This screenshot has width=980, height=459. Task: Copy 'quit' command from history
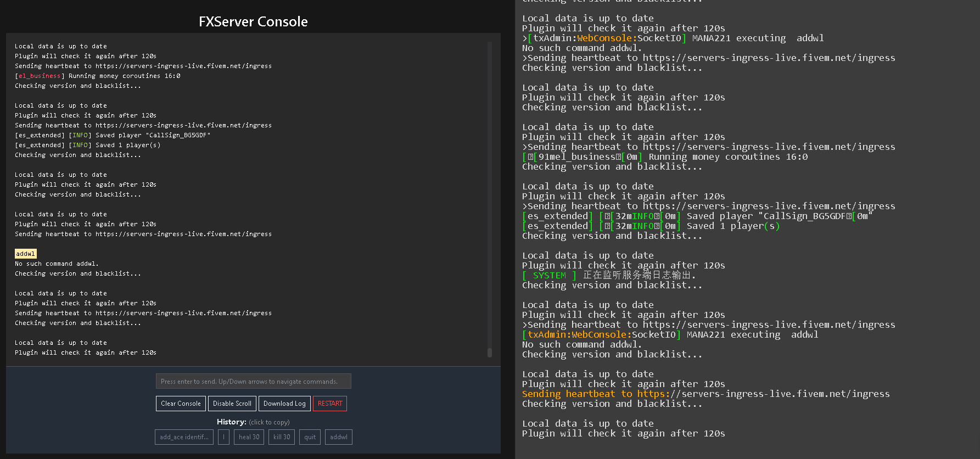tap(310, 437)
